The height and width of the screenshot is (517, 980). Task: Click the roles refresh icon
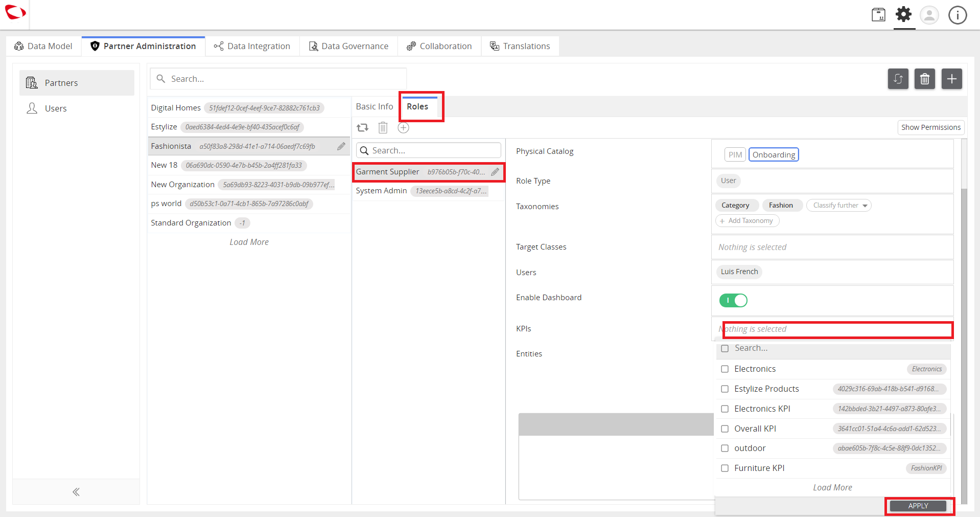pos(362,128)
